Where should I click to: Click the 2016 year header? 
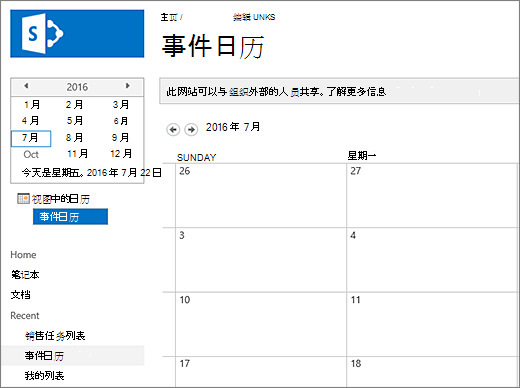77,87
